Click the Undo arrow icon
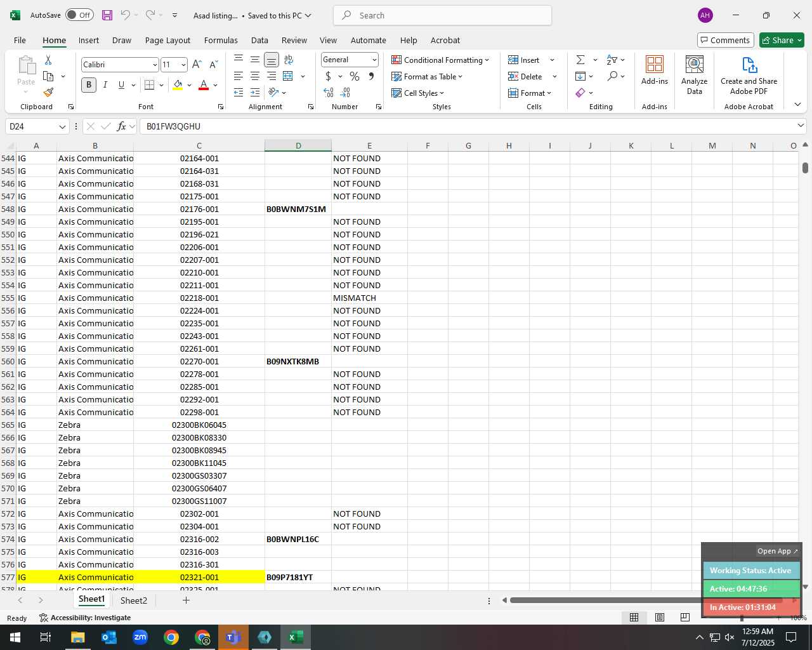 [126, 15]
